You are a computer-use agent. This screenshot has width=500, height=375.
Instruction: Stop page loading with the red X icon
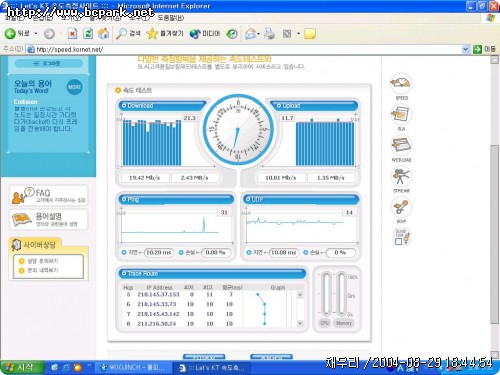click(72, 33)
